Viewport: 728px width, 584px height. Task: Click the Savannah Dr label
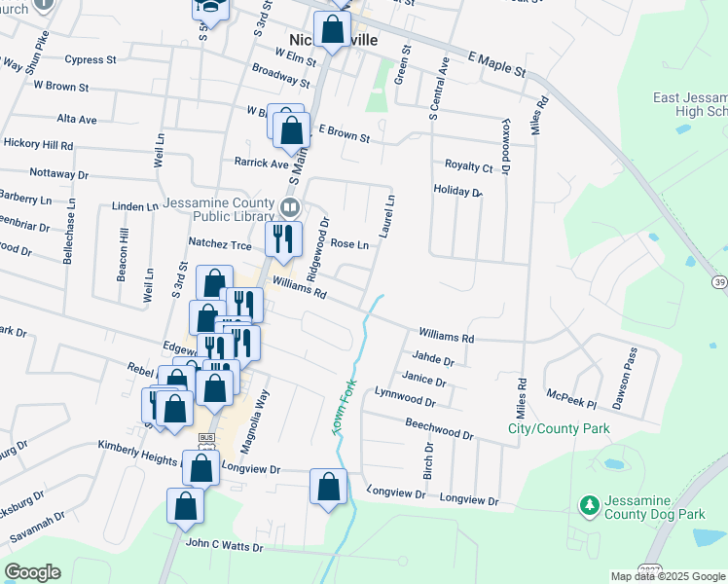pos(38,528)
